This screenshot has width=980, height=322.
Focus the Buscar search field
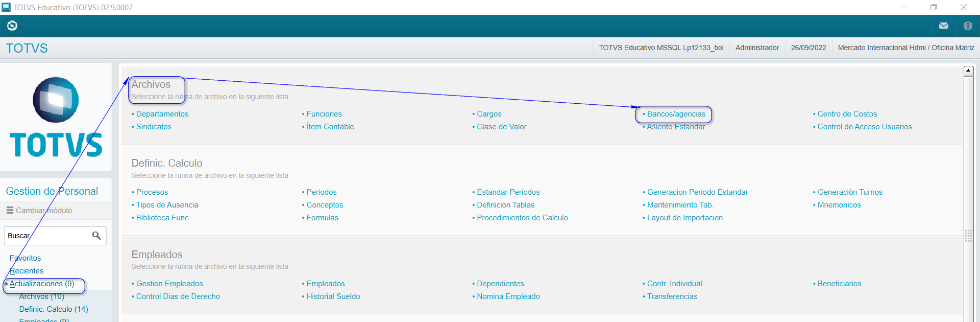[x=55, y=236]
